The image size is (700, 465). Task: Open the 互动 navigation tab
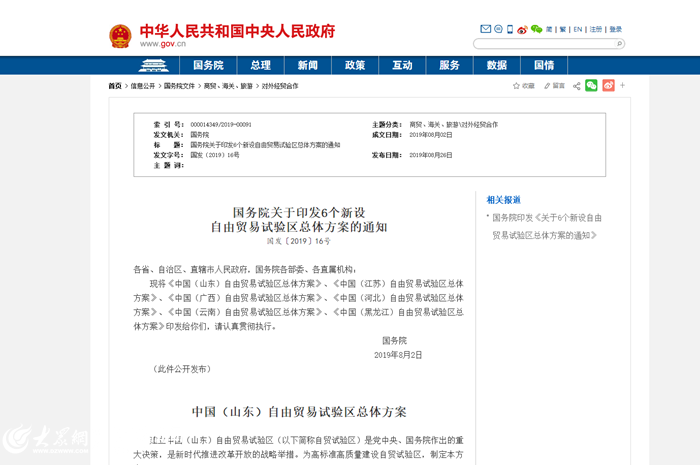point(402,65)
